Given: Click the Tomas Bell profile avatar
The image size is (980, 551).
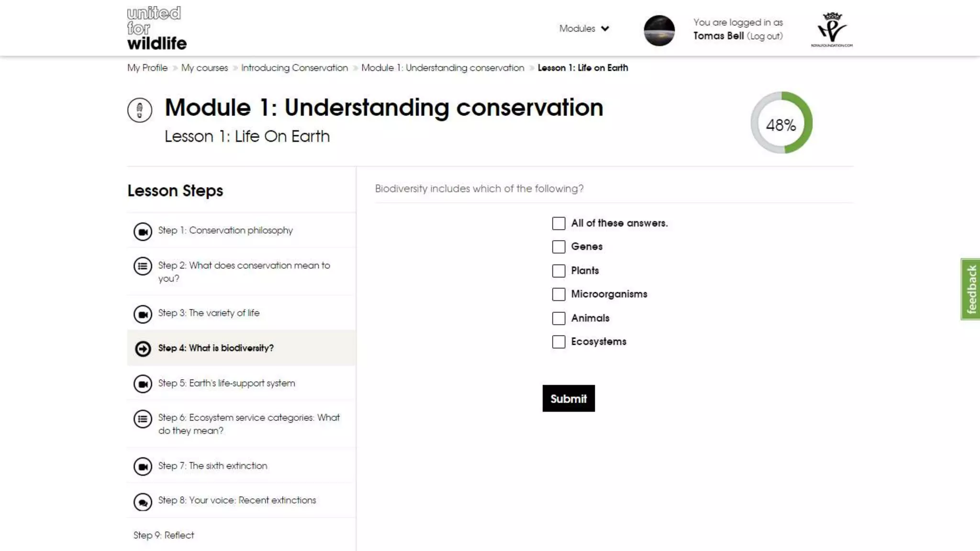Looking at the screenshot, I should (x=659, y=30).
